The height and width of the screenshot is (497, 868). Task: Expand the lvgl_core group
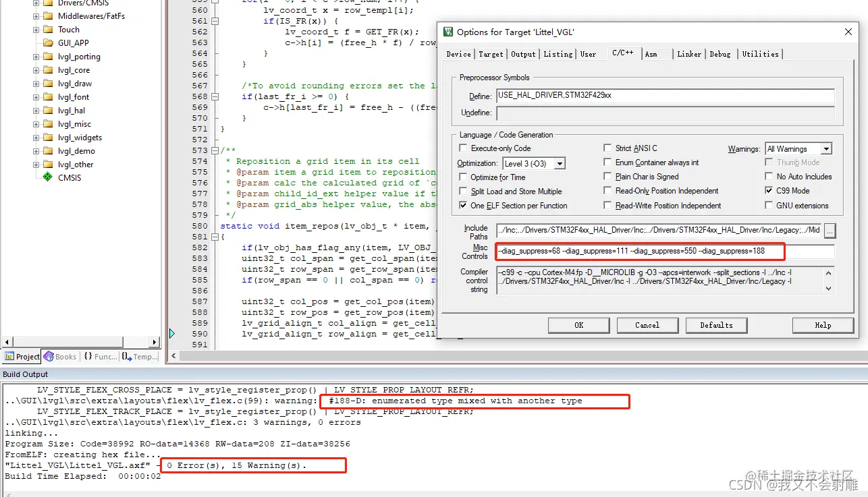pyautogui.click(x=36, y=70)
